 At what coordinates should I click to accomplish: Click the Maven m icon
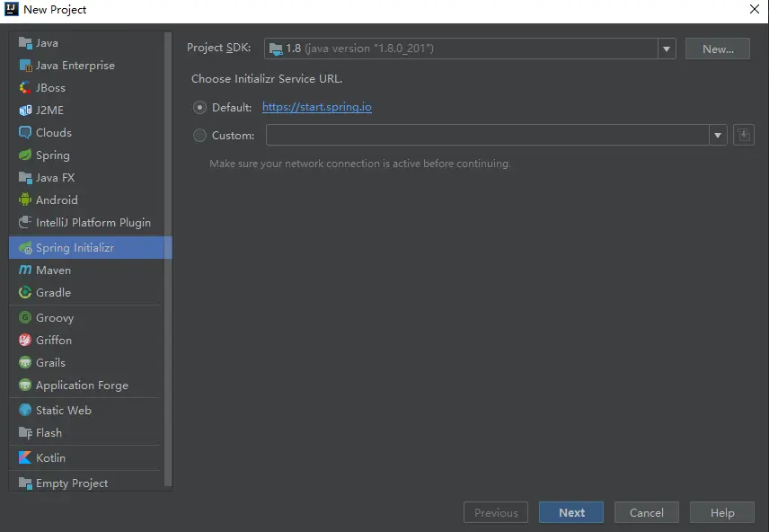[x=25, y=270]
